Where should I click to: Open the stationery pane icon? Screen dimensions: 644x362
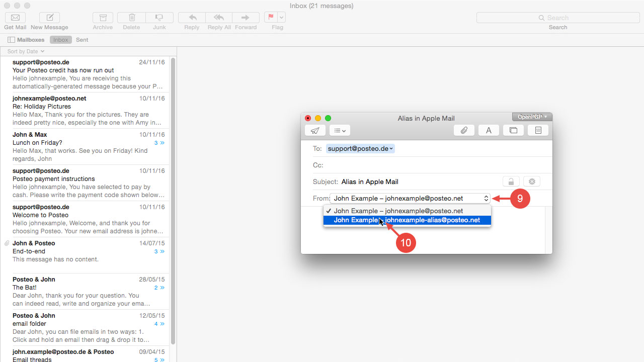click(x=538, y=130)
